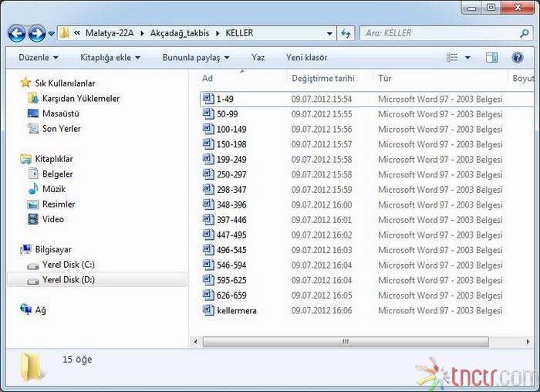This screenshot has width=540, height=392.
Task: Select Ağ network item
Action: [40, 310]
